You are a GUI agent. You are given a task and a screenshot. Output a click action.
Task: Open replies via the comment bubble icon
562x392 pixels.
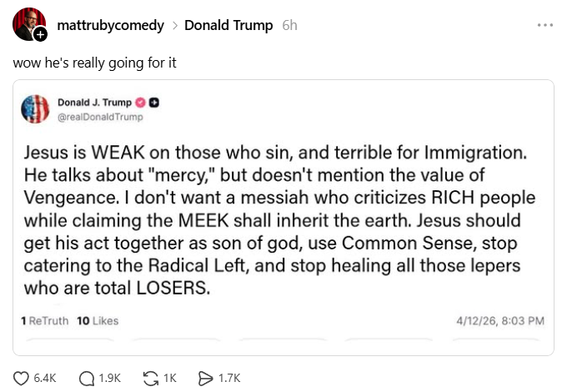click(x=87, y=378)
